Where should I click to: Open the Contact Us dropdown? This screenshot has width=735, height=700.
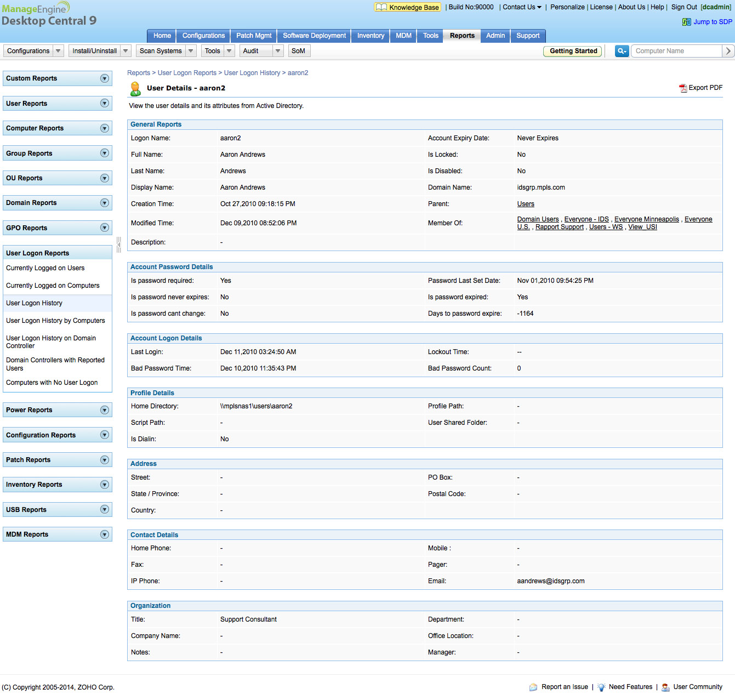[x=522, y=7]
